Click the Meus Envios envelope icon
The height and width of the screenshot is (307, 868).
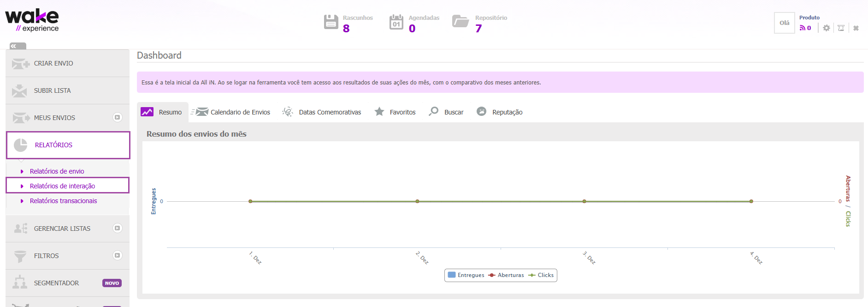click(21, 118)
